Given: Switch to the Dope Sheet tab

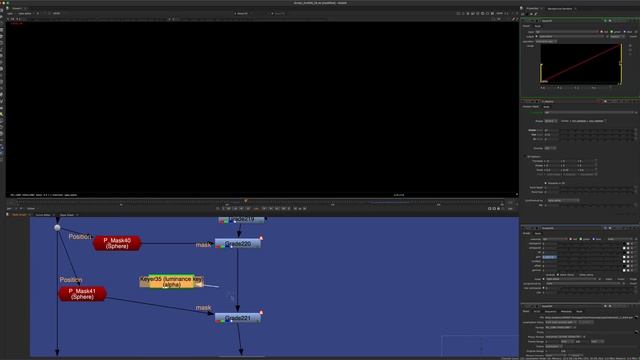Looking at the screenshot, I should (x=67, y=215).
